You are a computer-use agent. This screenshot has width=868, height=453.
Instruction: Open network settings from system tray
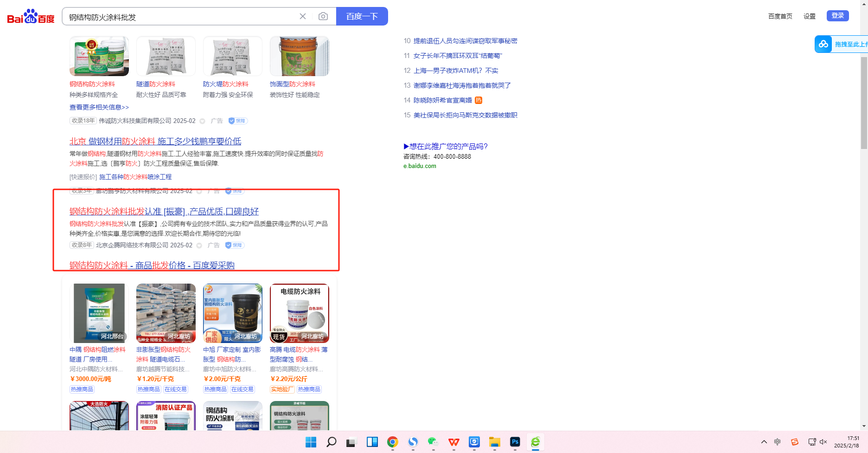(812, 442)
